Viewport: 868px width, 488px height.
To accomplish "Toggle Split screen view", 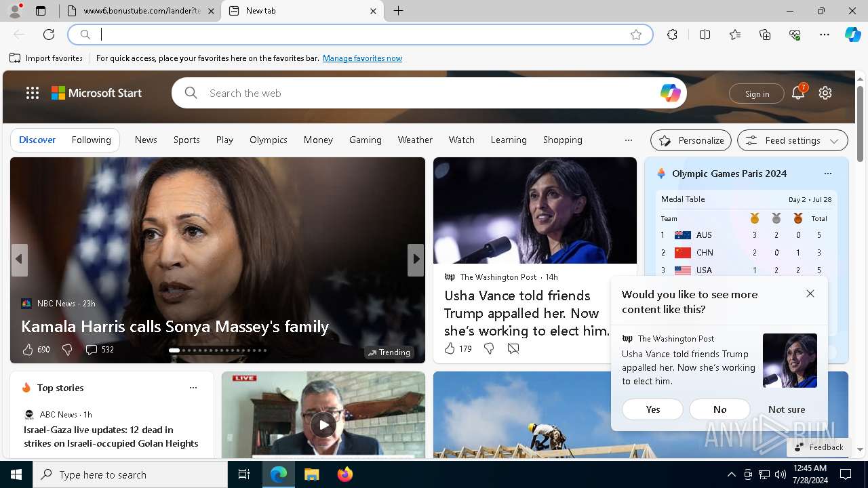I will coord(705,35).
